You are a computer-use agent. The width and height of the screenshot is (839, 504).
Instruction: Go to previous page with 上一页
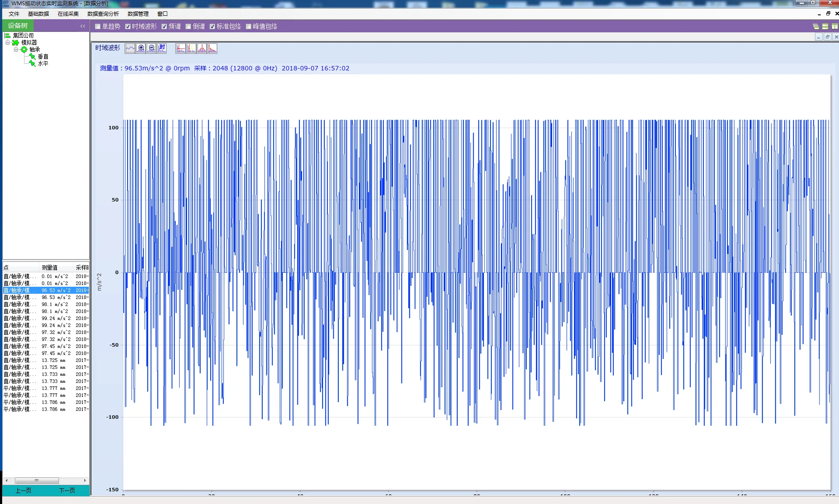click(24, 490)
